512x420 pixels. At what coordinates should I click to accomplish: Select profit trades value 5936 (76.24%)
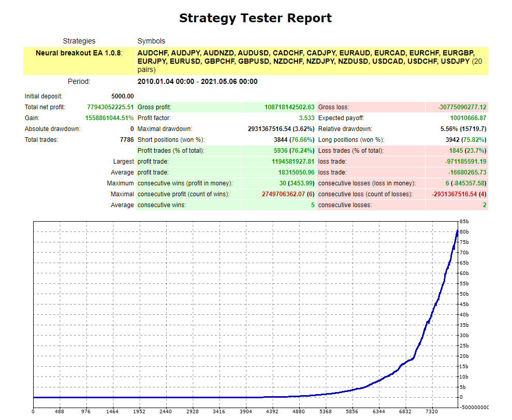click(294, 151)
